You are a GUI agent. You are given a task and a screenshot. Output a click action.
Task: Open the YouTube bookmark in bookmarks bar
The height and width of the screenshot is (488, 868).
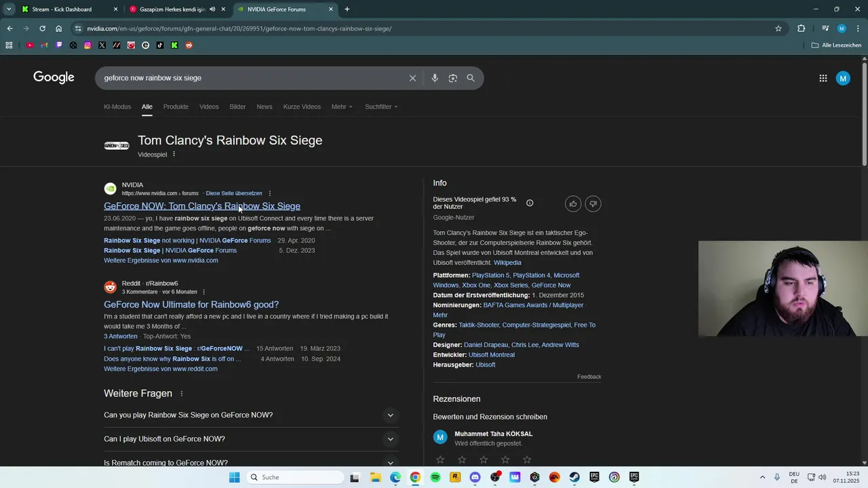click(x=30, y=45)
